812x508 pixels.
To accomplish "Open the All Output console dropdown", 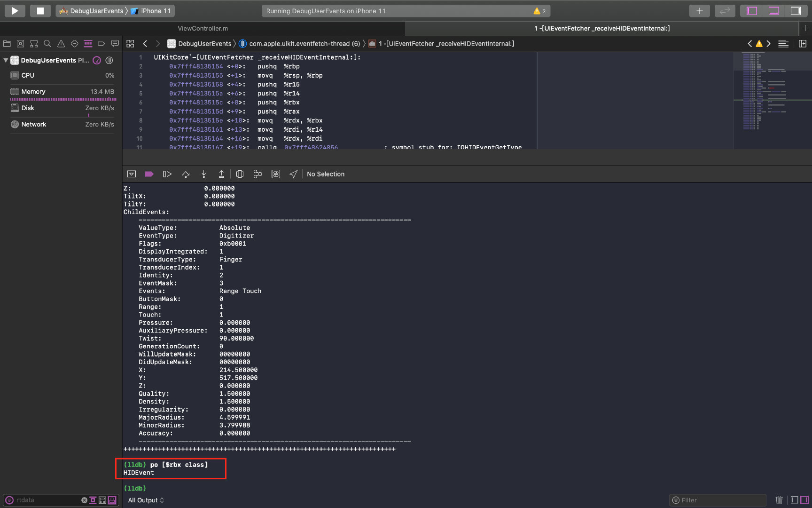I will click(x=146, y=500).
